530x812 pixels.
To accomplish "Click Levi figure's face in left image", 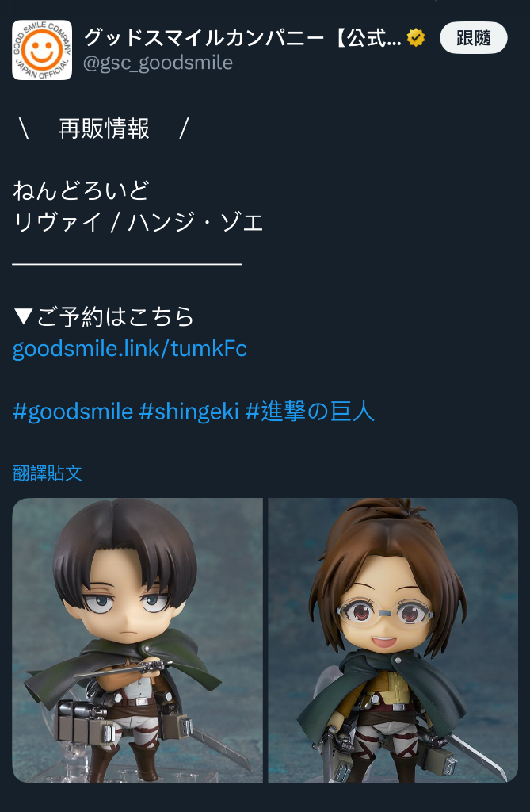I will 127,606.
